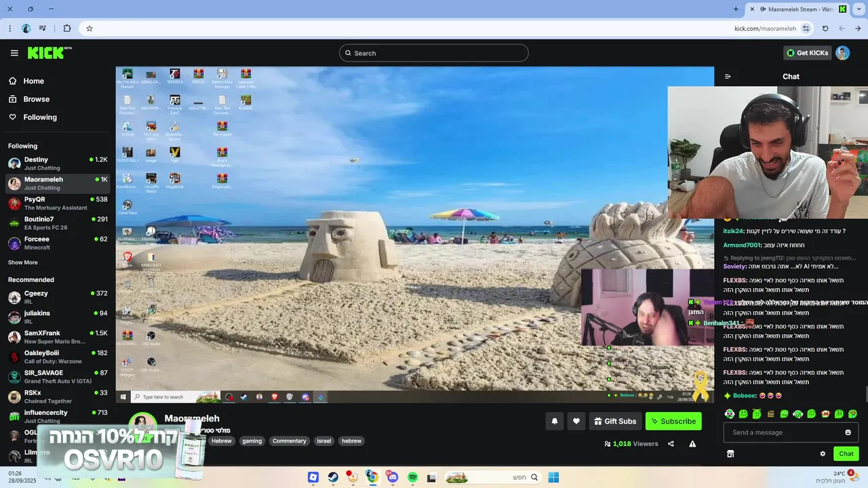Click the notification bell for Maorameleh
This screenshot has height=488, width=868.
click(x=555, y=421)
